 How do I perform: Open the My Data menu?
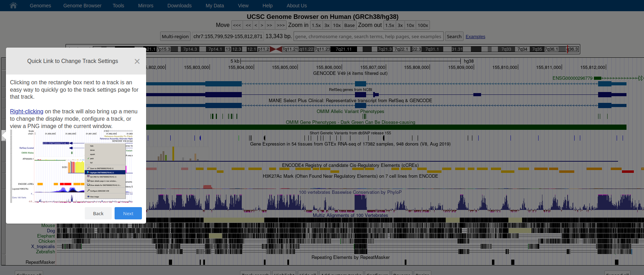[x=214, y=6]
